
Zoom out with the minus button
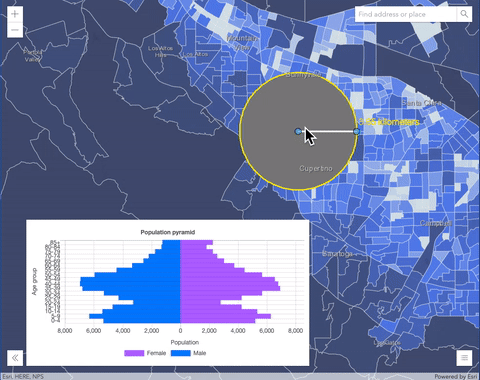pyautogui.click(x=15, y=30)
